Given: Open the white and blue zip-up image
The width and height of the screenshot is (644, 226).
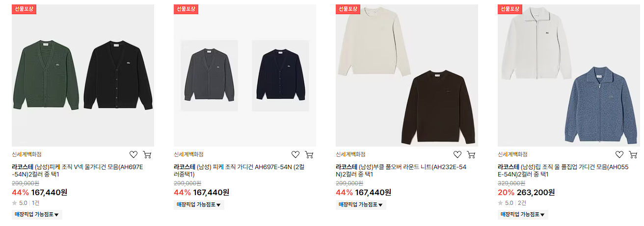Looking at the screenshot, I should [x=569, y=75].
